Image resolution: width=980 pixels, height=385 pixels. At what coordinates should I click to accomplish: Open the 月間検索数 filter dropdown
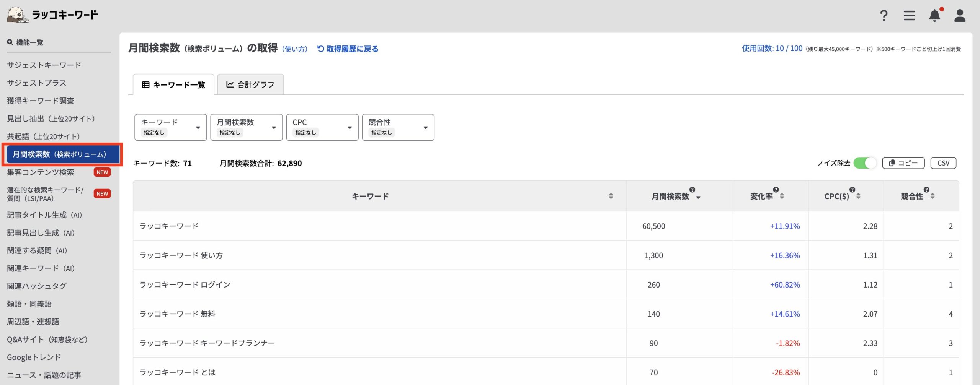[x=247, y=127]
